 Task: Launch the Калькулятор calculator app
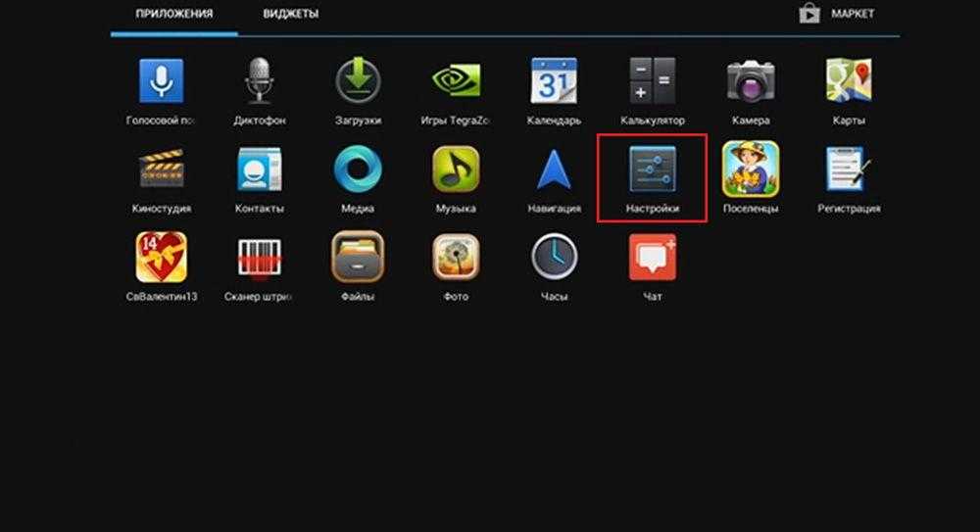[x=652, y=80]
